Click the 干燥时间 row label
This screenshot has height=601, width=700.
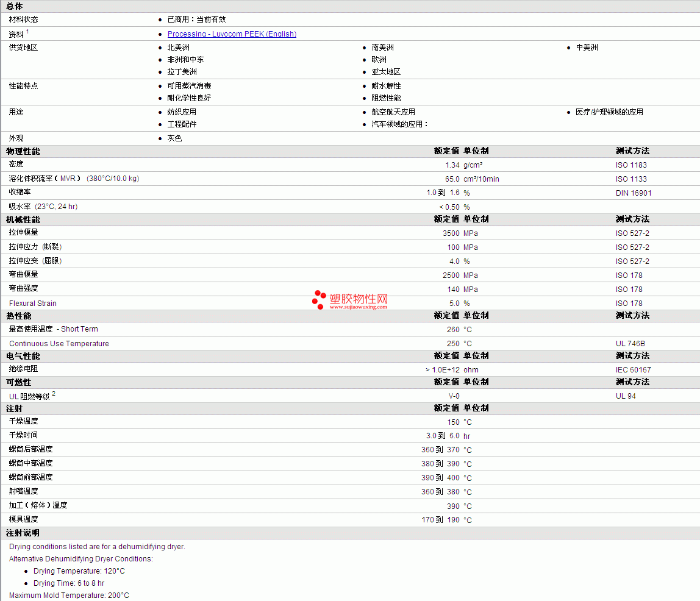tap(23, 435)
